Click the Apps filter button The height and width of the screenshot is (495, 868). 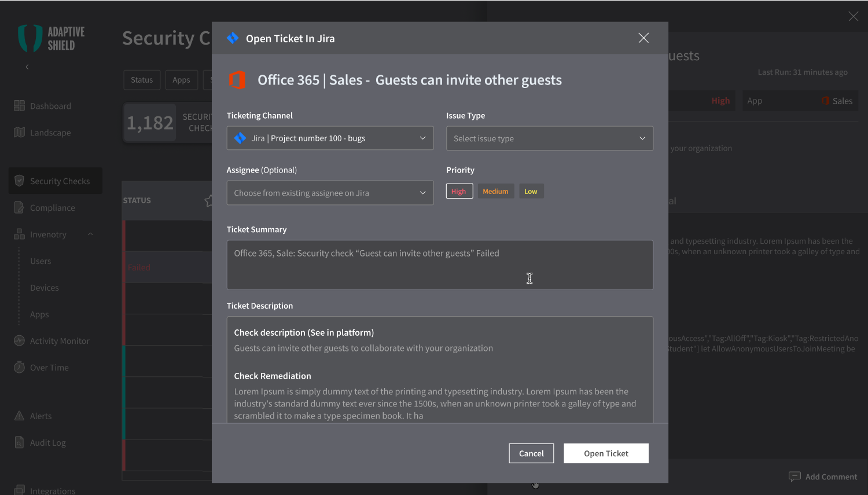[181, 80]
